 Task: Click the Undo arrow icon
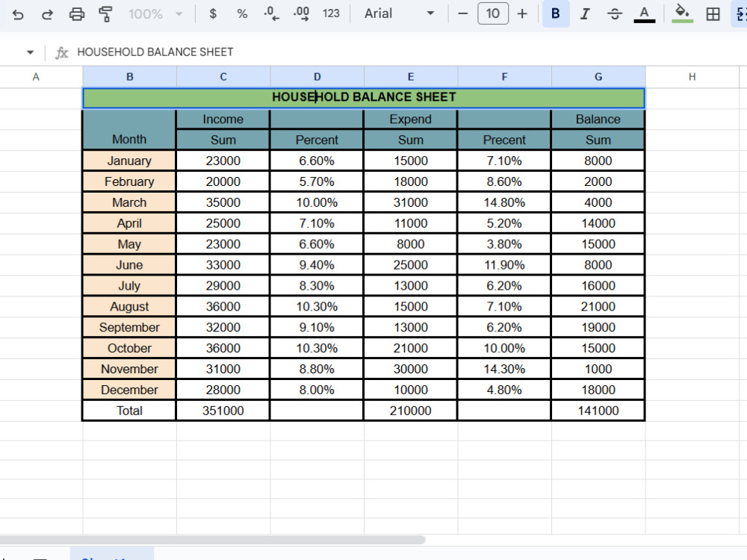[x=18, y=14]
